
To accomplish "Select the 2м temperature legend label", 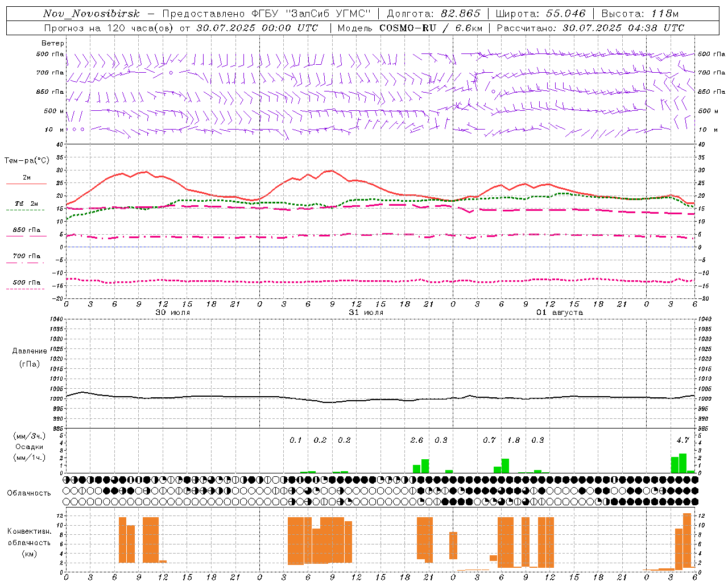I will [27, 178].
